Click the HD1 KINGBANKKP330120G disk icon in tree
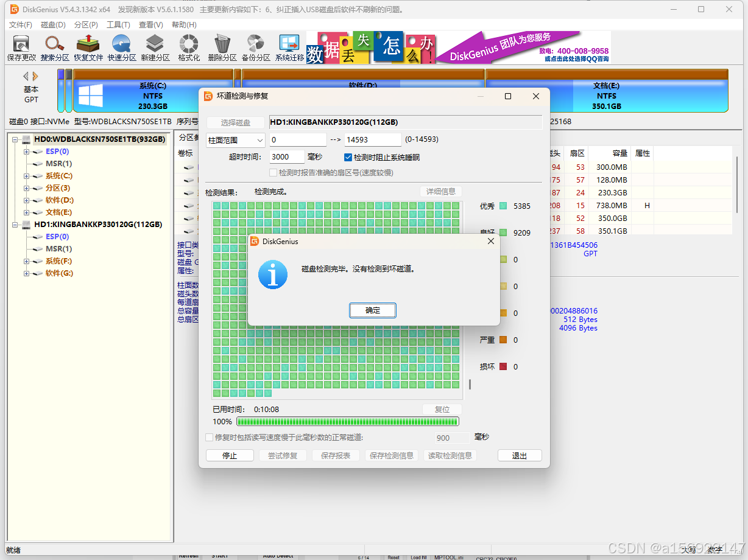748x560 pixels. click(x=26, y=225)
